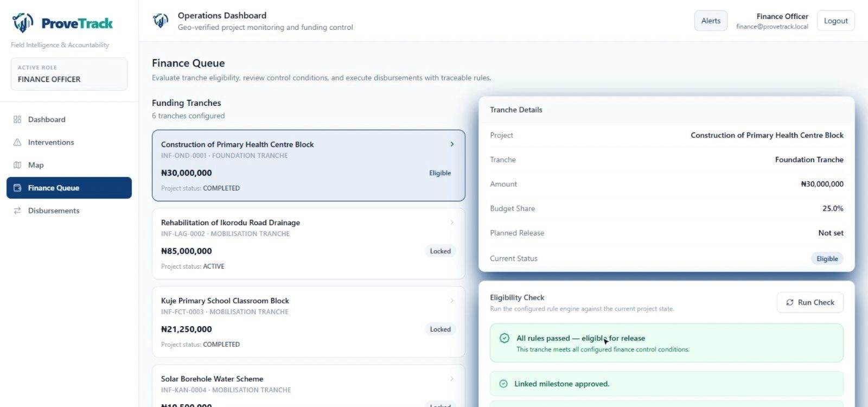This screenshot has height=407, width=868.
Task: Open the Alerts button
Action: (711, 21)
